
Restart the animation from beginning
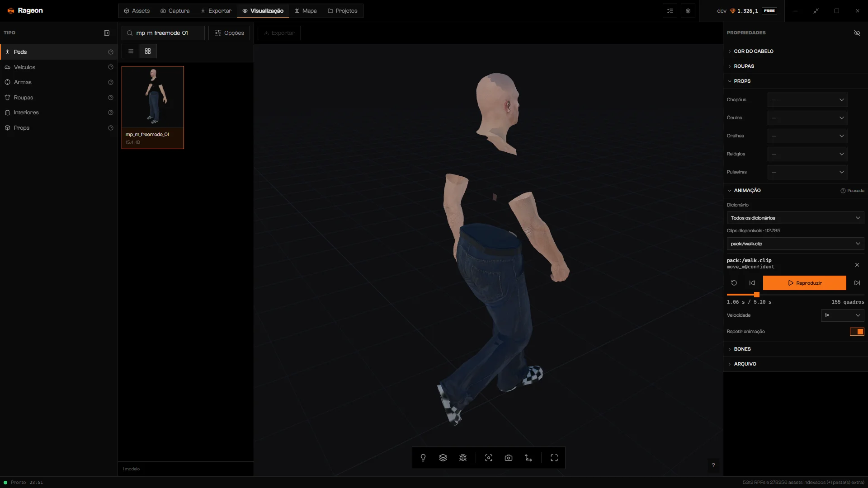[734, 283]
